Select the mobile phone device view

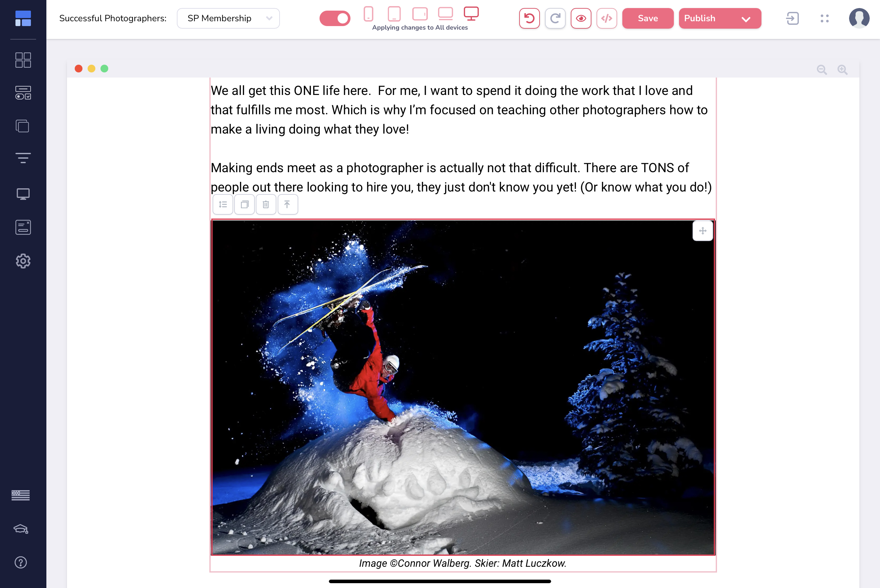pos(368,14)
